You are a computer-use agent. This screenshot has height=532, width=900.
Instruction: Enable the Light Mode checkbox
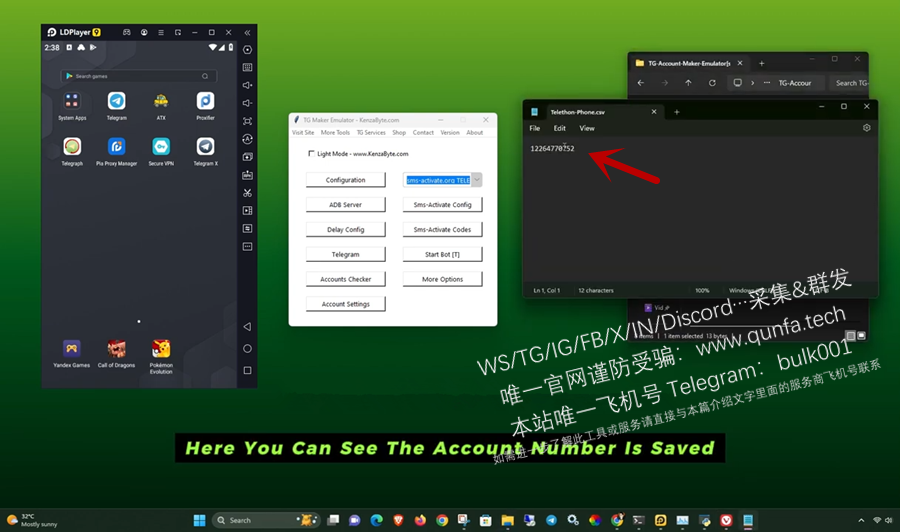click(x=311, y=153)
